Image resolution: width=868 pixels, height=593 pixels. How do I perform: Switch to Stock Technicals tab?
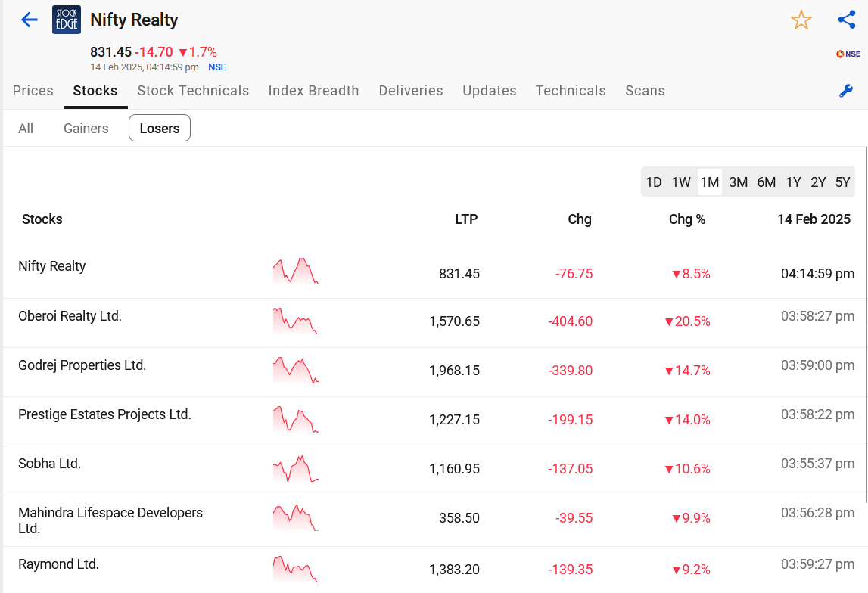[193, 91]
